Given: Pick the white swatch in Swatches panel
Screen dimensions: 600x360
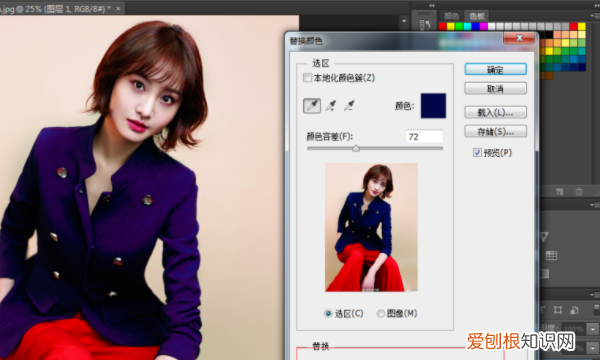Looking at the screenshot, I should [492, 26].
